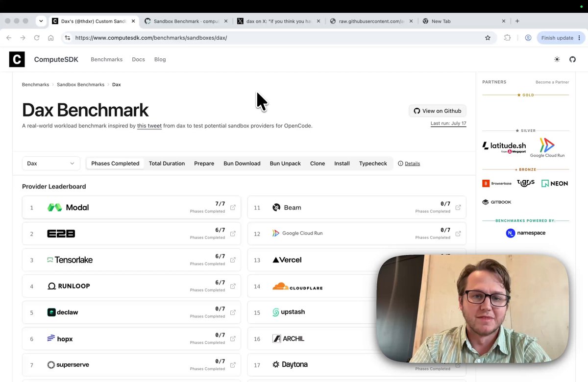Expand the Dax benchmark dropdown

coord(51,164)
